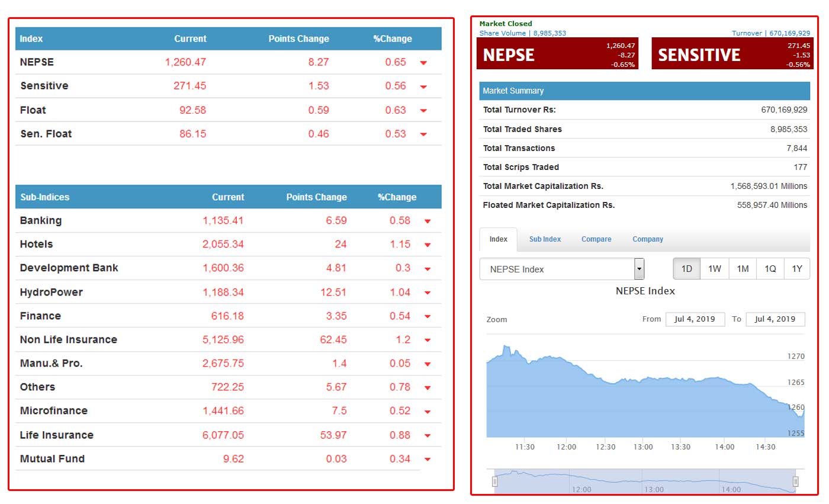This screenshot has width=829, height=504.
Task: Click the Sub-Indices column header
Action: click(45, 197)
